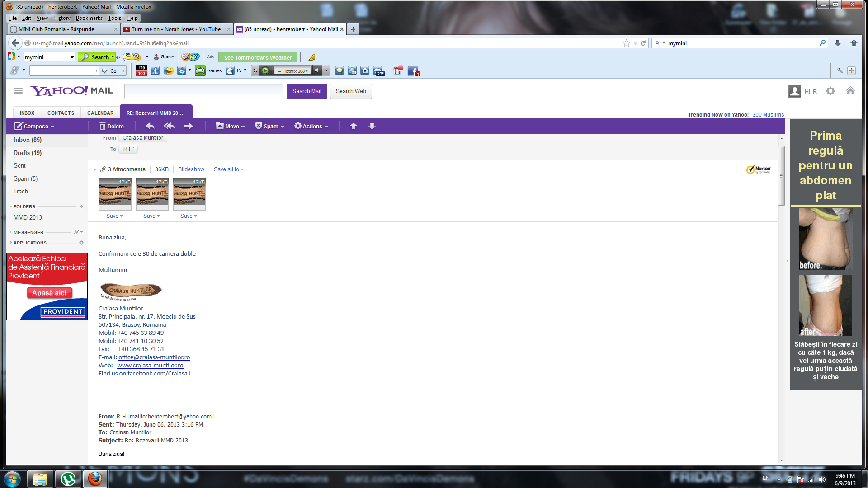This screenshot has height=488, width=868.
Task: Open the Actions dropdown menu
Action: click(311, 126)
